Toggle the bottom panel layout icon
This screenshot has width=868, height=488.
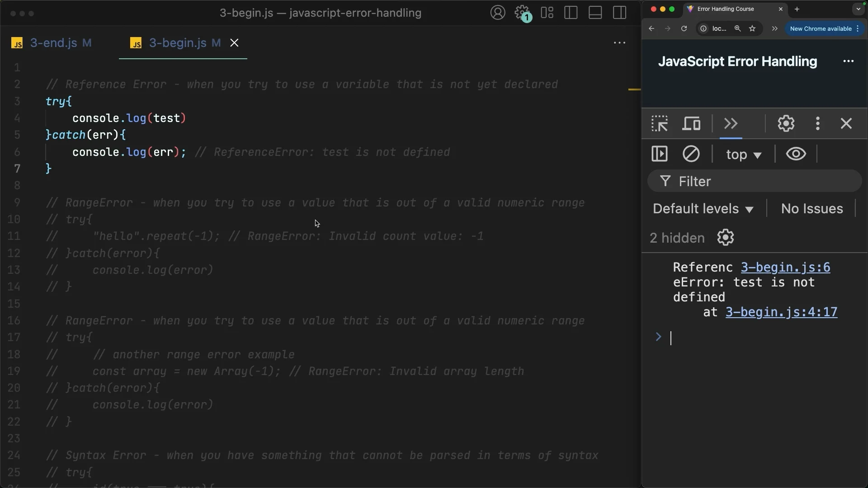pyautogui.click(x=595, y=13)
